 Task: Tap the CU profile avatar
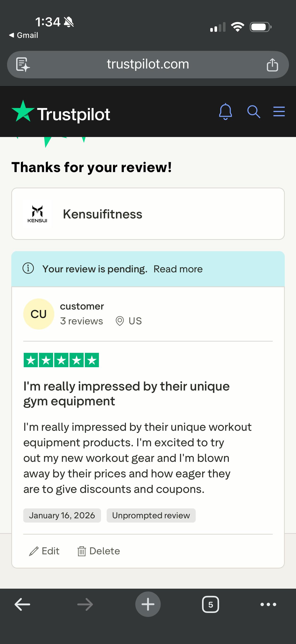(x=39, y=314)
